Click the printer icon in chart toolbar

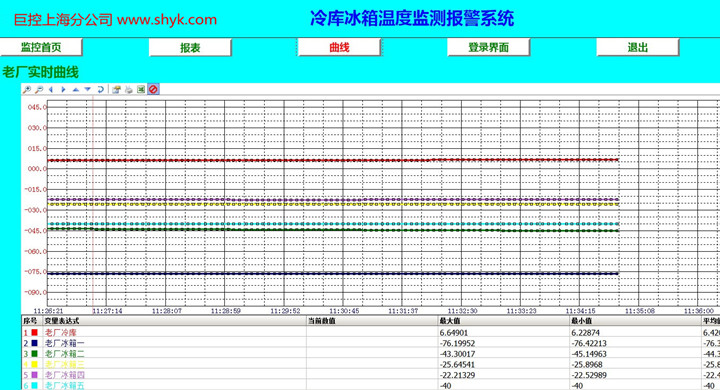129,90
